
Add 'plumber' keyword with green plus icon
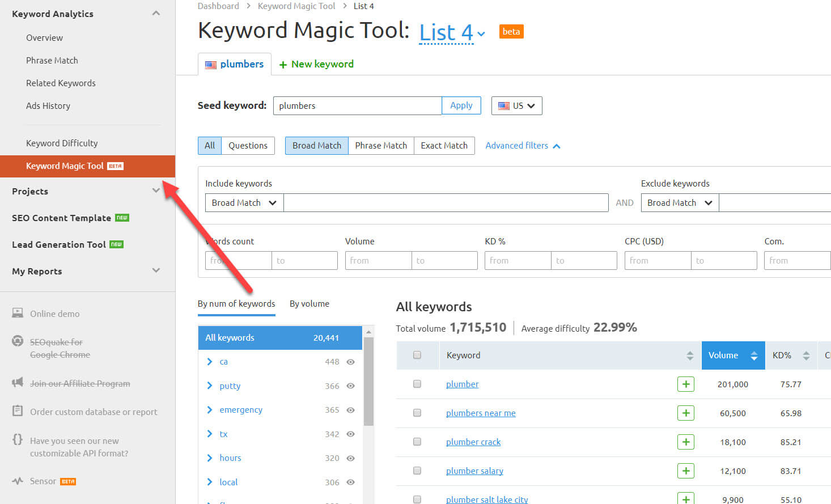pyautogui.click(x=686, y=384)
